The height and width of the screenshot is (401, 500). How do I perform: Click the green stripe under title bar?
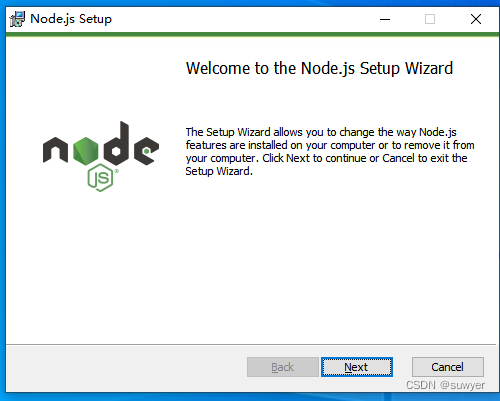point(252,34)
